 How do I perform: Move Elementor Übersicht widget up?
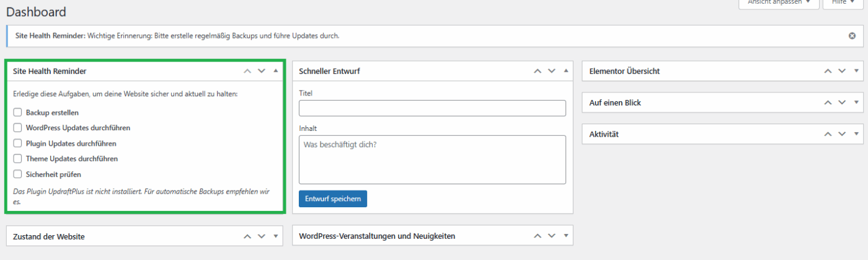point(828,71)
